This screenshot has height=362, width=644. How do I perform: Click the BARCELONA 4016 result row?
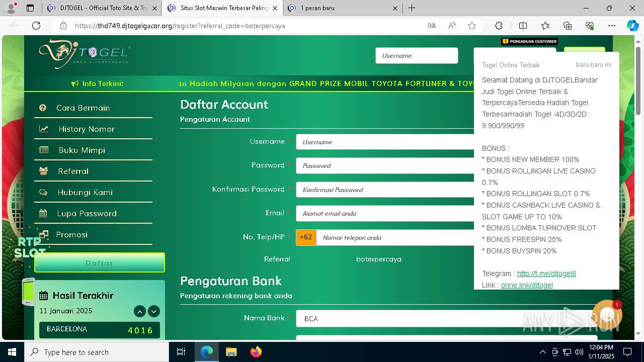pyautogui.click(x=100, y=330)
